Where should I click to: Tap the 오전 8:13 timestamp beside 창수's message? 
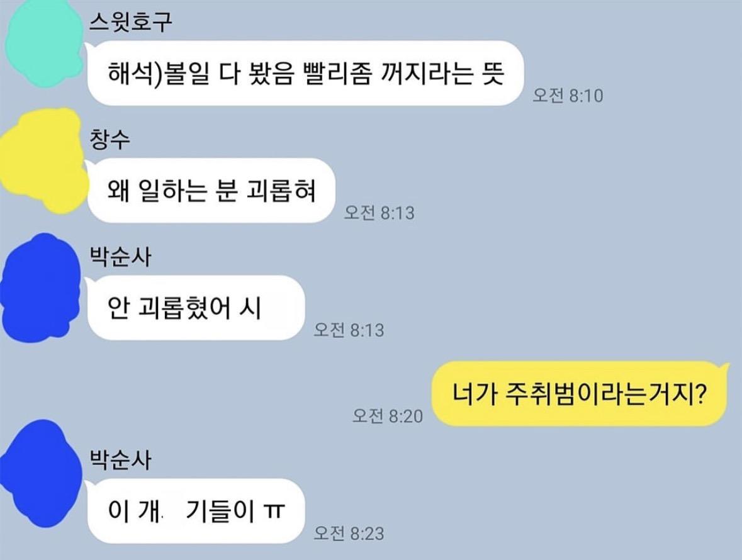pyautogui.click(x=379, y=213)
